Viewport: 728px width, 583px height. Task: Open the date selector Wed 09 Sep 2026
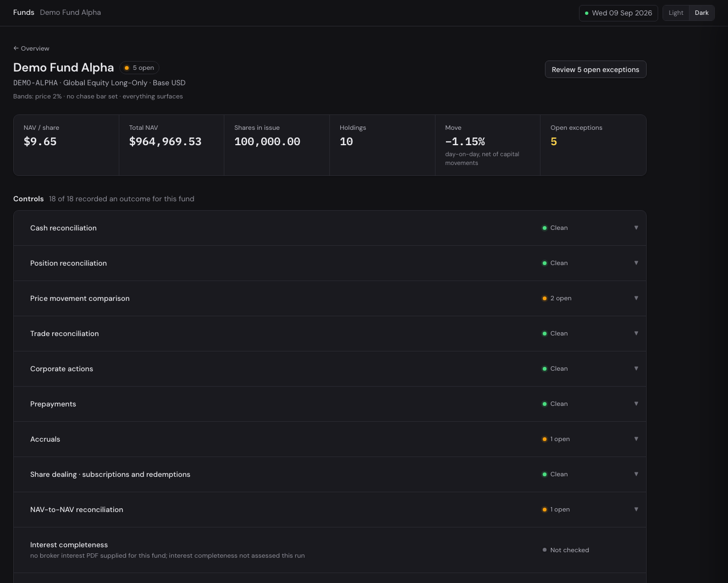pyautogui.click(x=619, y=13)
